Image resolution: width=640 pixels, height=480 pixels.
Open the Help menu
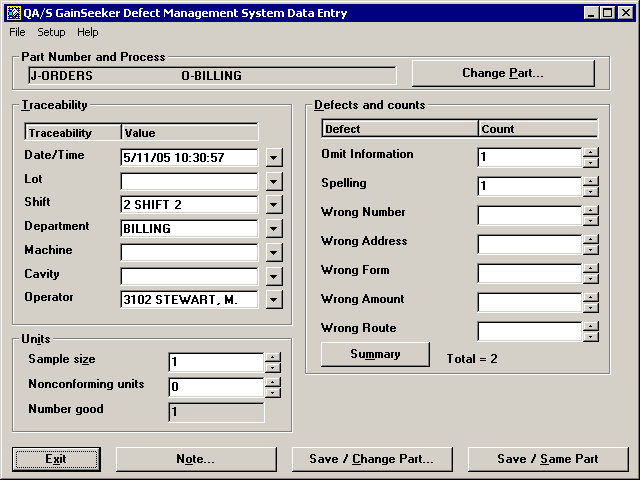88,32
